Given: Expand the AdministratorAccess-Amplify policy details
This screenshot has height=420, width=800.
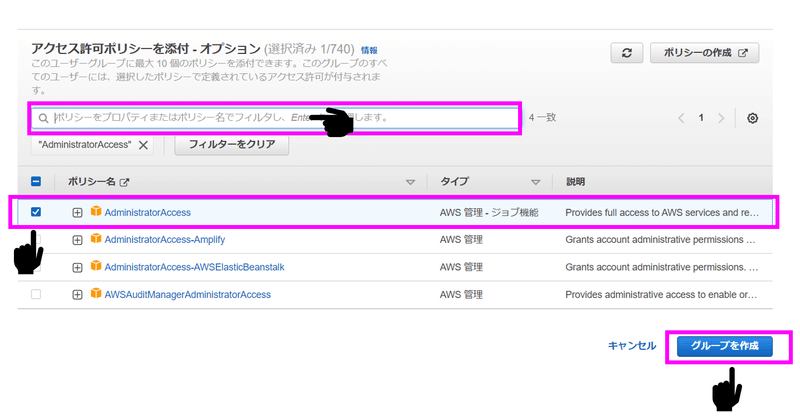Looking at the screenshot, I should coord(77,240).
